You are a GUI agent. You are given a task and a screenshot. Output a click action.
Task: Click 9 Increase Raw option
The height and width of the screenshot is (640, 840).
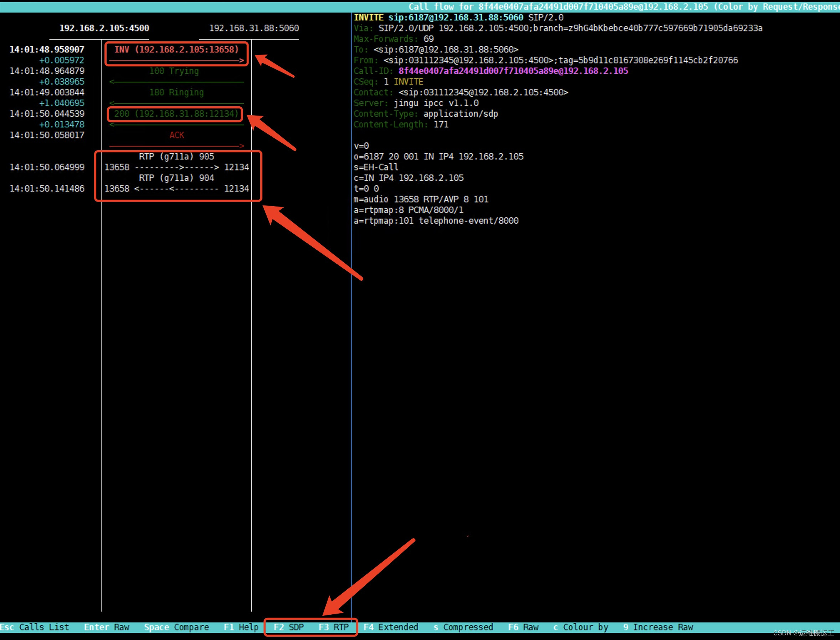tap(658, 627)
